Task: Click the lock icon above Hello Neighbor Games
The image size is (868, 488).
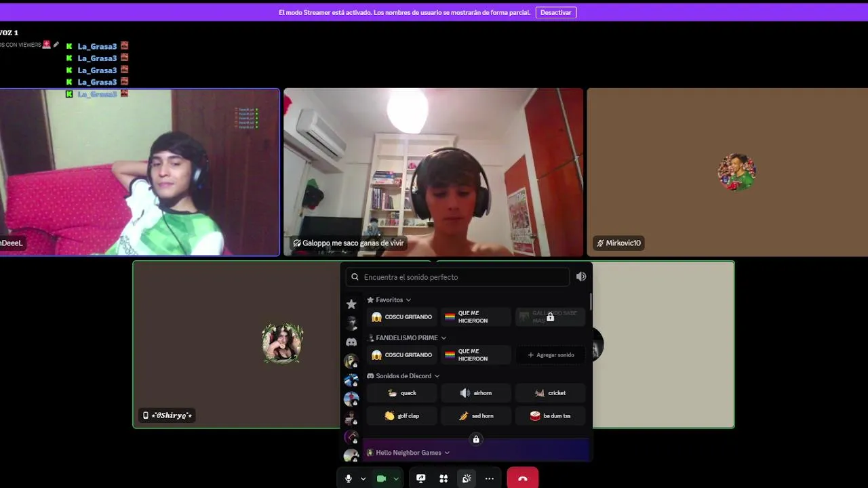Action: click(476, 439)
